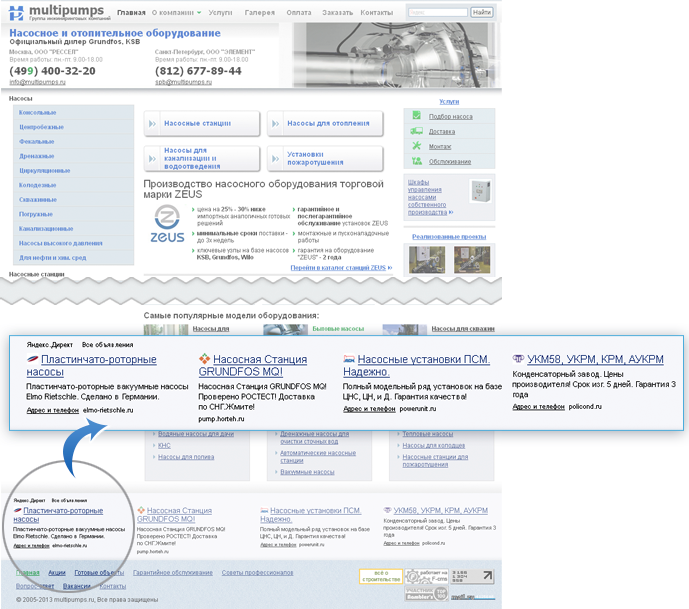
Task: Open the 'Автоматические насосные станции' link
Action: pyautogui.click(x=318, y=456)
